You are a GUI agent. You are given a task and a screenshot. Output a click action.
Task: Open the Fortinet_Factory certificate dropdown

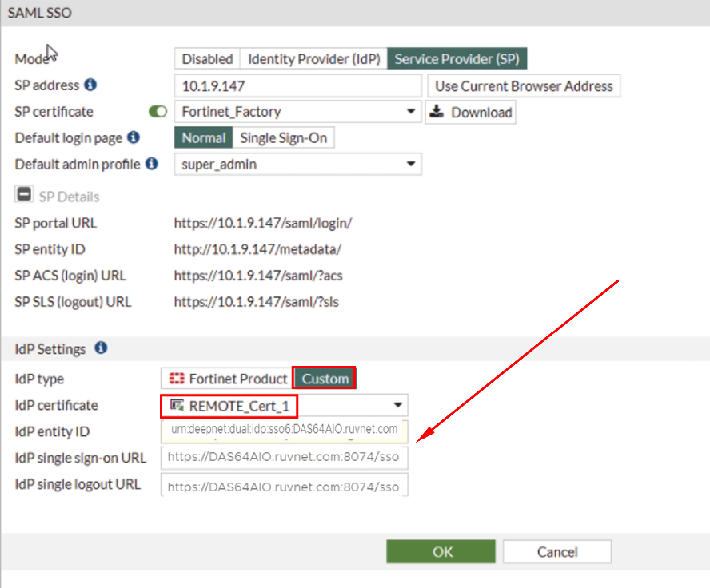point(412,112)
